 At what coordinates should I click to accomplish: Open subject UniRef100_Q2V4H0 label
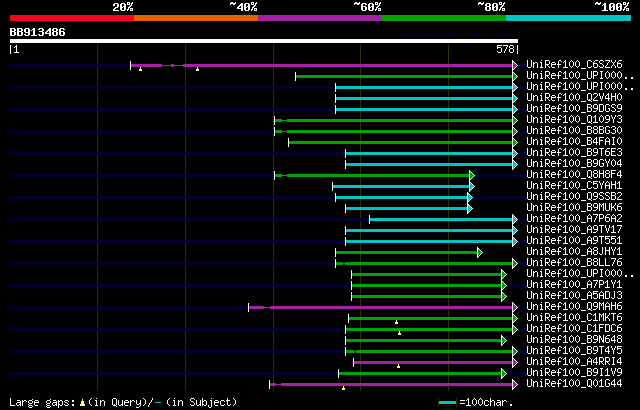574,98
